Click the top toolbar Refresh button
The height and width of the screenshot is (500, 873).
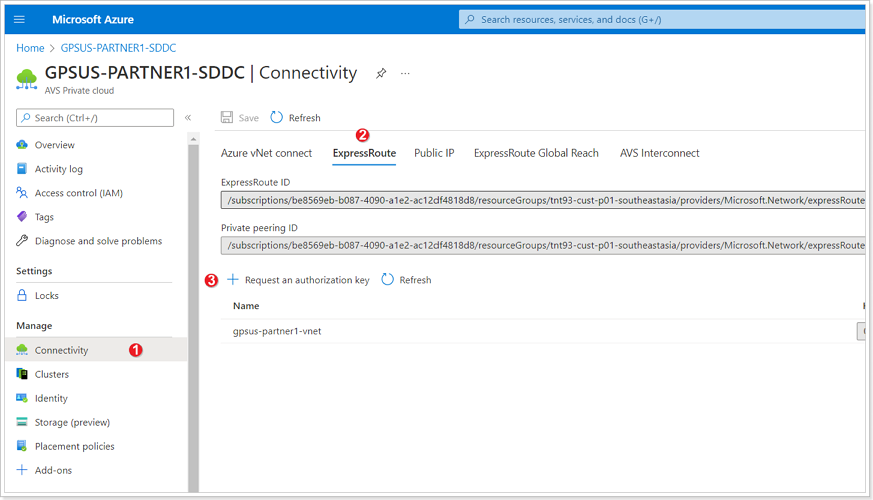(296, 117)
